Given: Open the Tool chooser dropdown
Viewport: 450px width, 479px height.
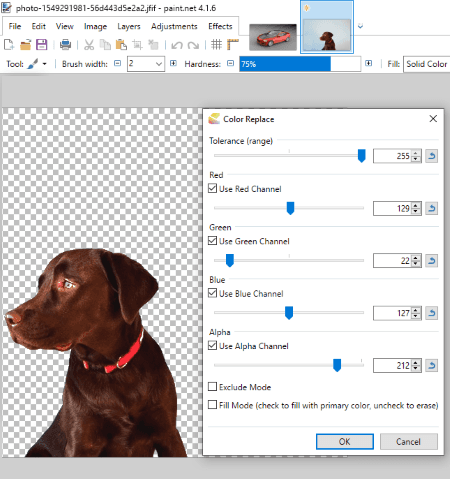Looking at the screenshot, I should tap(44, 64).
